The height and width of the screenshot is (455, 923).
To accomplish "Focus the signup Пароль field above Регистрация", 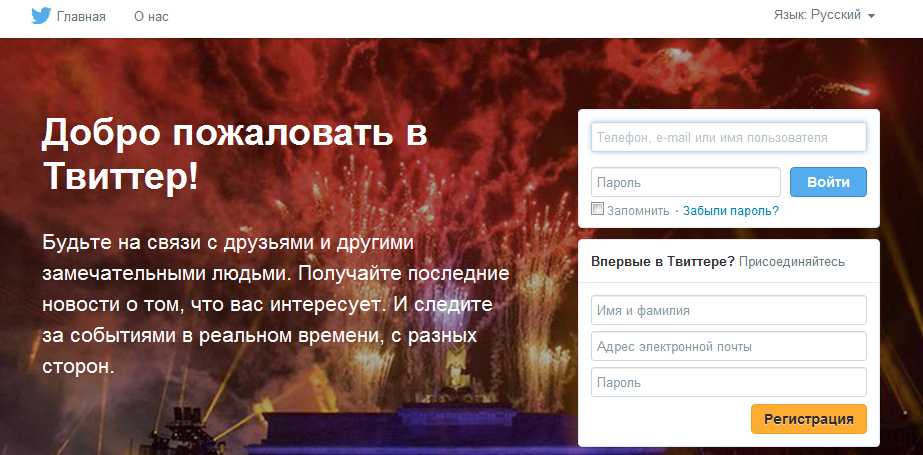I will [729, 382].
